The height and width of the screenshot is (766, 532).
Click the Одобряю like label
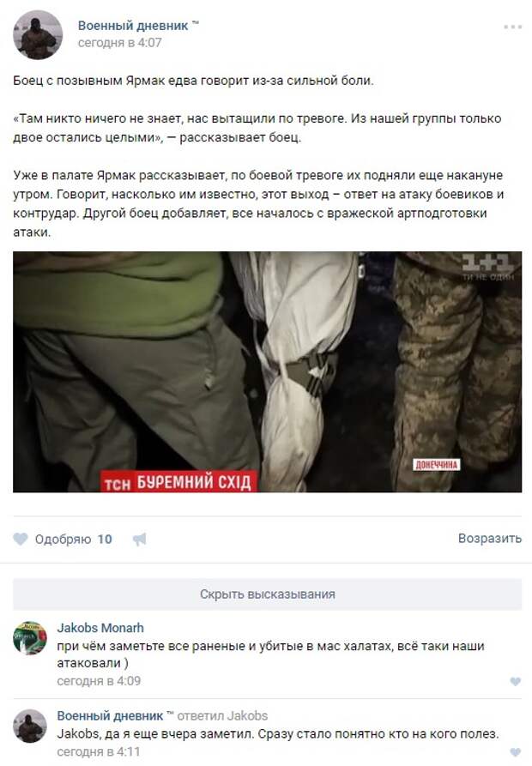point(63,540)
